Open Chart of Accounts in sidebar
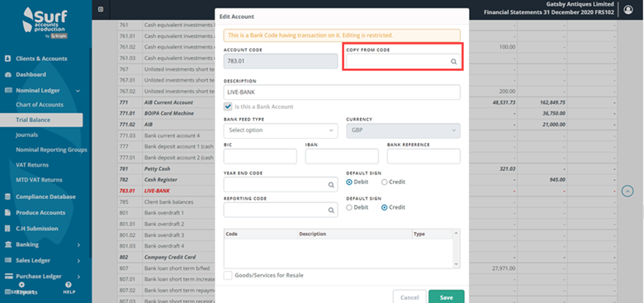The height and width of the screenshot is (303, 644). point(40,105)
